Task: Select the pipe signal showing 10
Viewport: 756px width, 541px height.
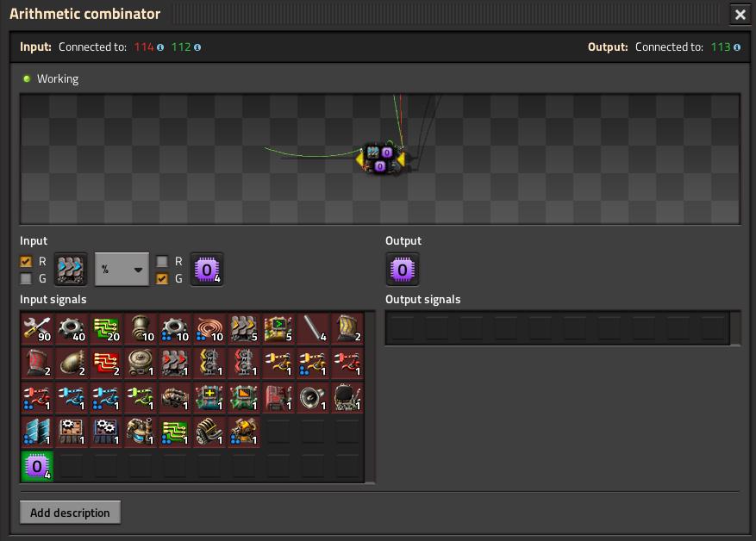Action: 141,329
